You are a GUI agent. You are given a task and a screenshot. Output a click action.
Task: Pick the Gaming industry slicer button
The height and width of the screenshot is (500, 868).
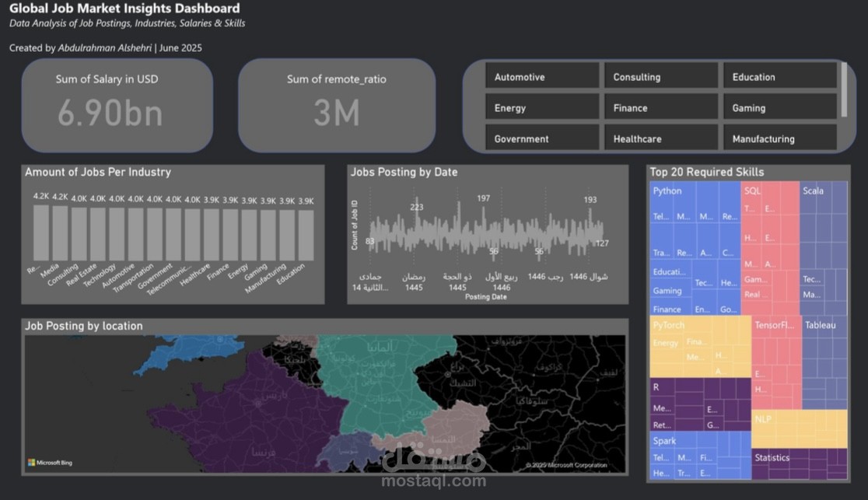pos(780,107)
